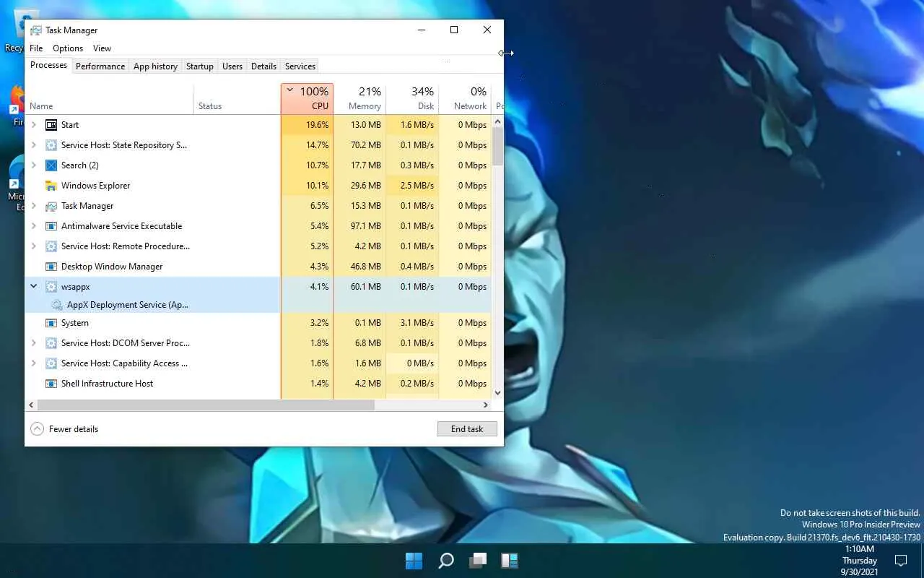Click Fewer details to shrink the view

[64, 429]
